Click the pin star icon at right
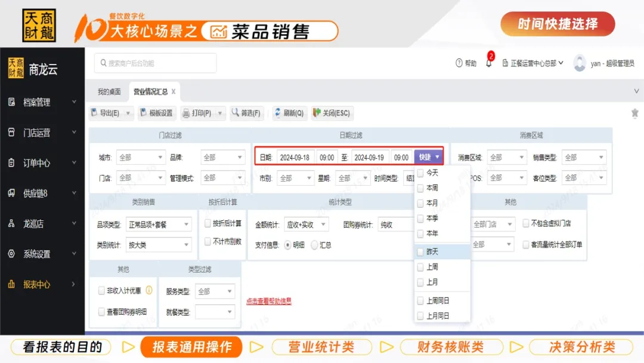Screen dimensions: 644x363 634,113
